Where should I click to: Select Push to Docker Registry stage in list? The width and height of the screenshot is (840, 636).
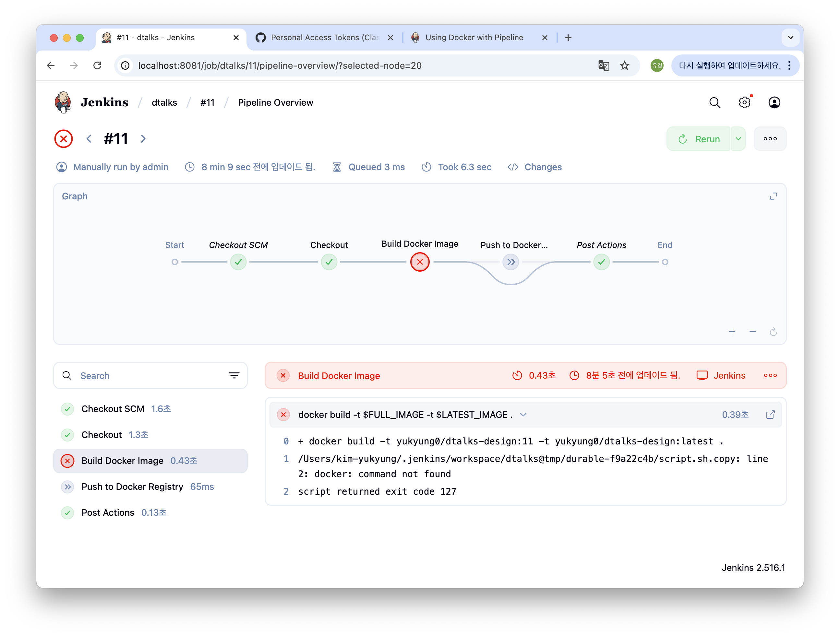tap(132, 487)
